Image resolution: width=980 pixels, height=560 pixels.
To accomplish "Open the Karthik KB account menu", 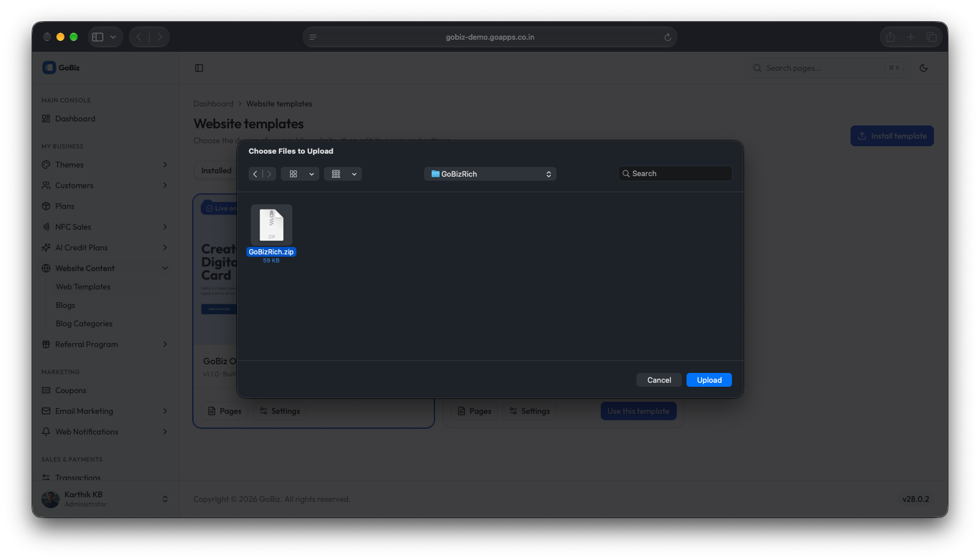I will coord(105,499).
